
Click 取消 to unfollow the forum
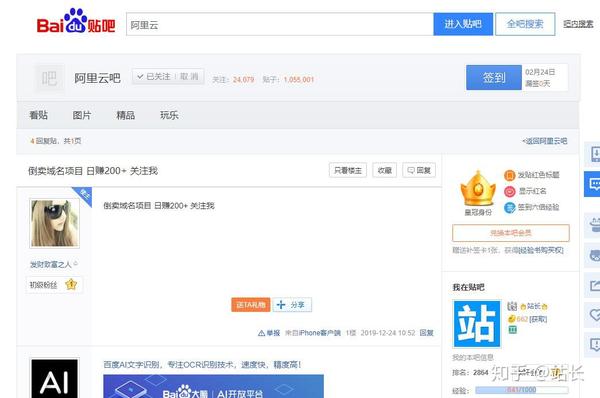pos(189,77)
